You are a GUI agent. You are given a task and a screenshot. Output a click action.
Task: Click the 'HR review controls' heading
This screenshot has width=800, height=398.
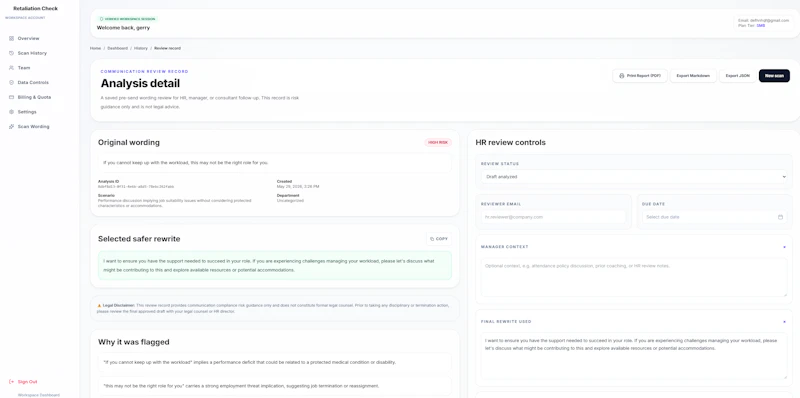[x=510, y=142]
